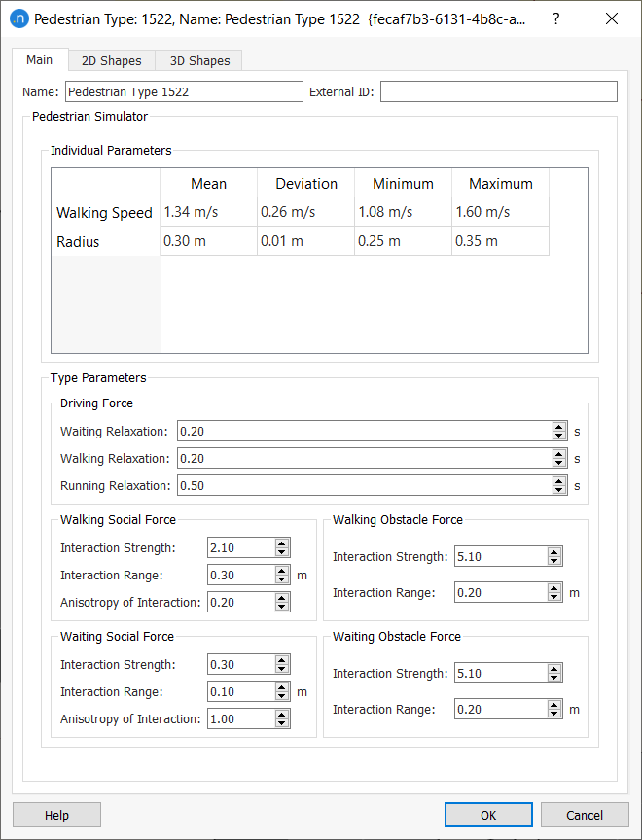Image resolution: width=642 pixels, height=840 pixels.
Task: Click the Name text field
Action: 184,91
